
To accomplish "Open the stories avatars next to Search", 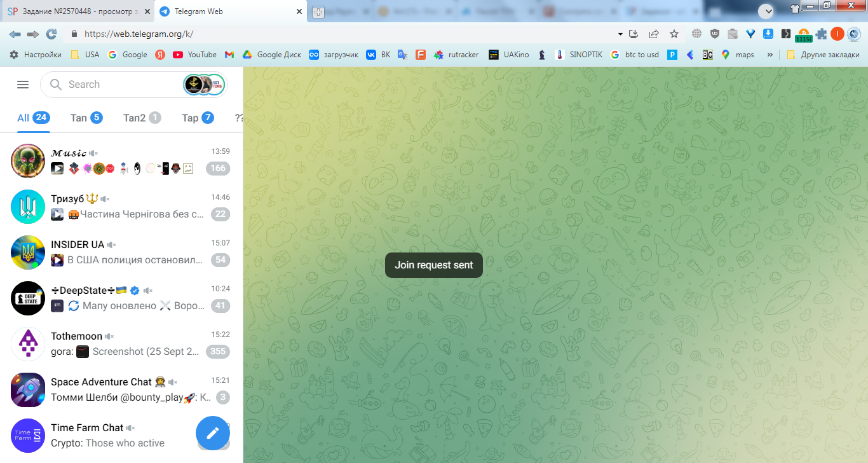I will (x=204, y=85).
